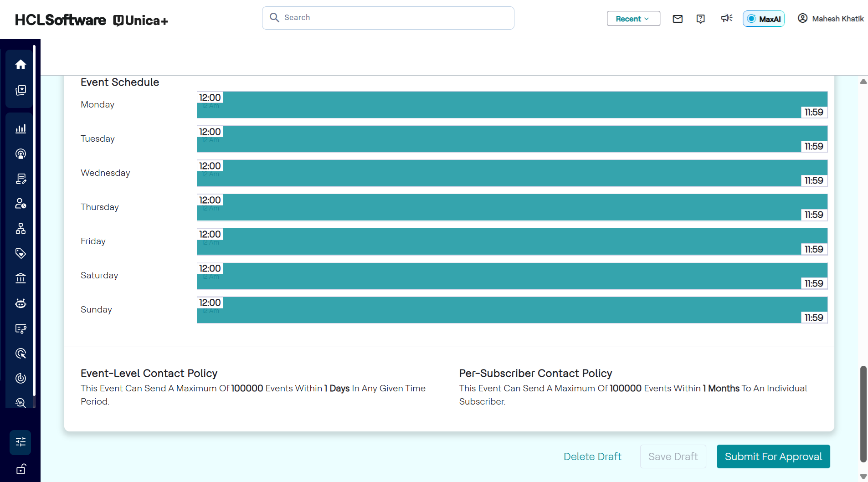Click the HCLSoftware Unica+ logo
The image size is (868, 482).
(92, 20)
